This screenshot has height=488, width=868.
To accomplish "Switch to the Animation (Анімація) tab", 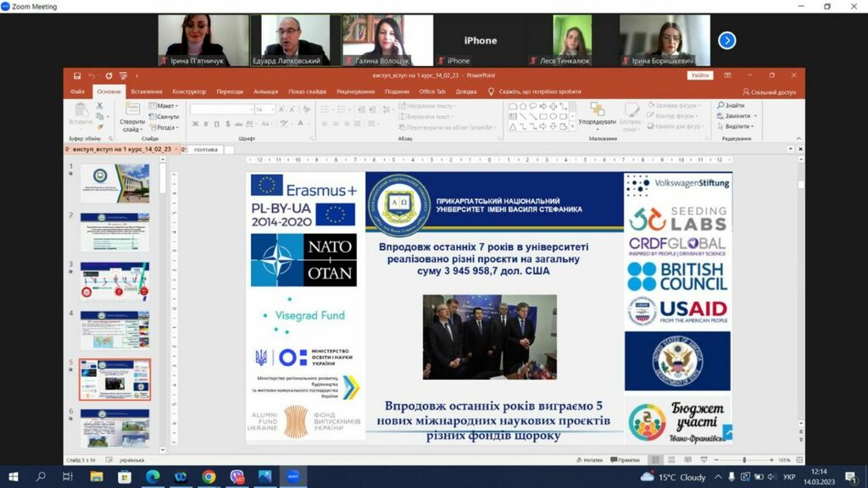I will coord(265,91).
